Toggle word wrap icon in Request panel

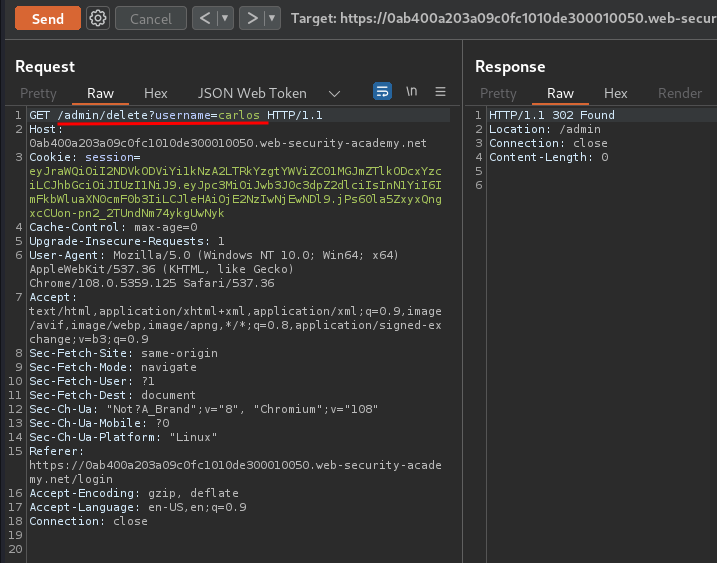coord(382,91)
